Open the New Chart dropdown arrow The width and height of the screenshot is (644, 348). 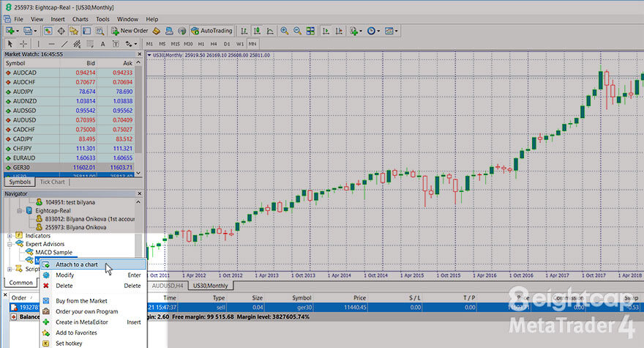[18, 32]
